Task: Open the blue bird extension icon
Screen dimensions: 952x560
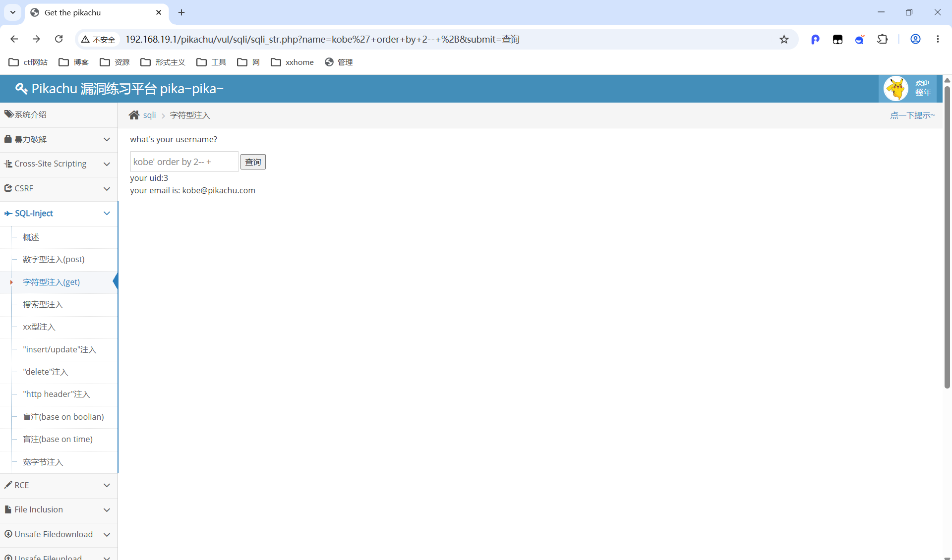Action: (860, 39)
